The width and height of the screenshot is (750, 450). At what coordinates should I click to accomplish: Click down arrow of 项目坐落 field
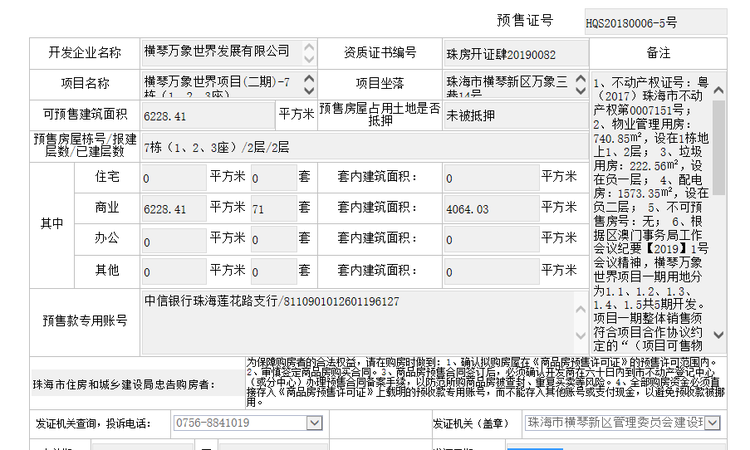pyautogui.click(x=581, y=91)
